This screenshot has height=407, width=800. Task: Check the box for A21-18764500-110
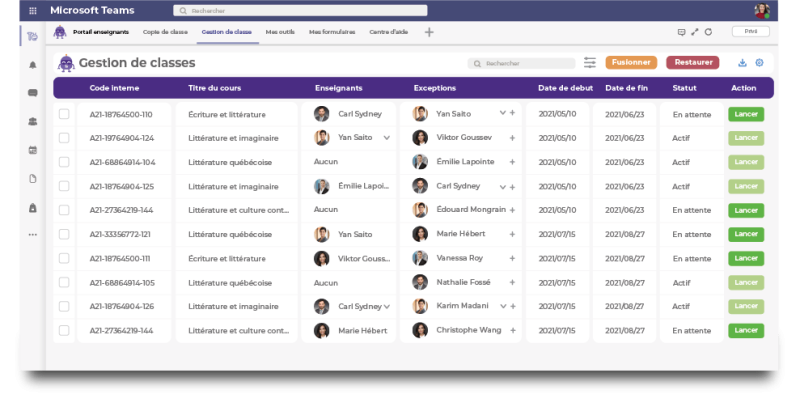[x=64, y=114]
